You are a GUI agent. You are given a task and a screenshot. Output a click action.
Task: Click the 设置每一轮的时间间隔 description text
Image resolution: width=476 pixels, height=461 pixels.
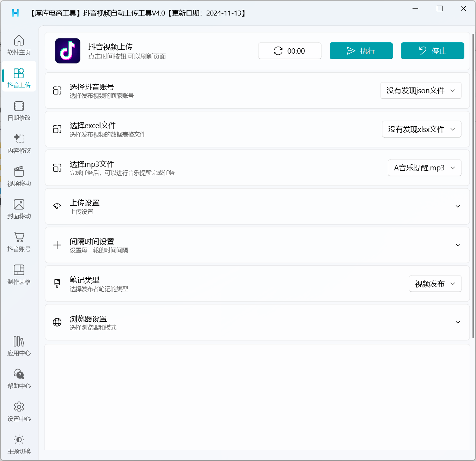pyautogui.click(x=99, y=250)
